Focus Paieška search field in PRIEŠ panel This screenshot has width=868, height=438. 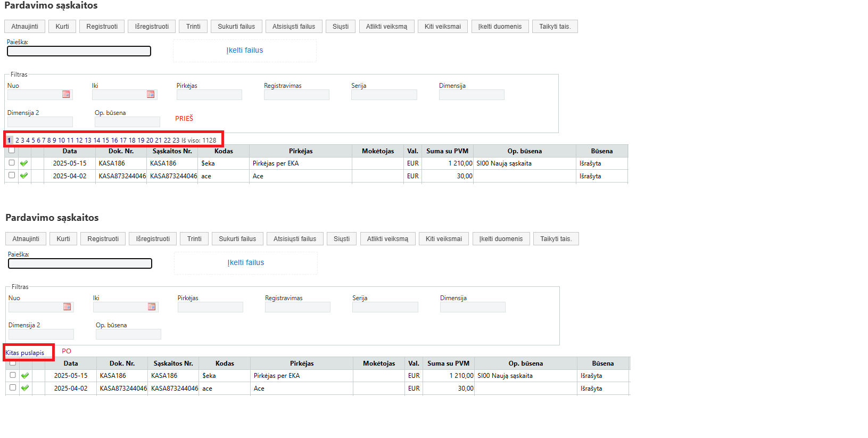79,51
